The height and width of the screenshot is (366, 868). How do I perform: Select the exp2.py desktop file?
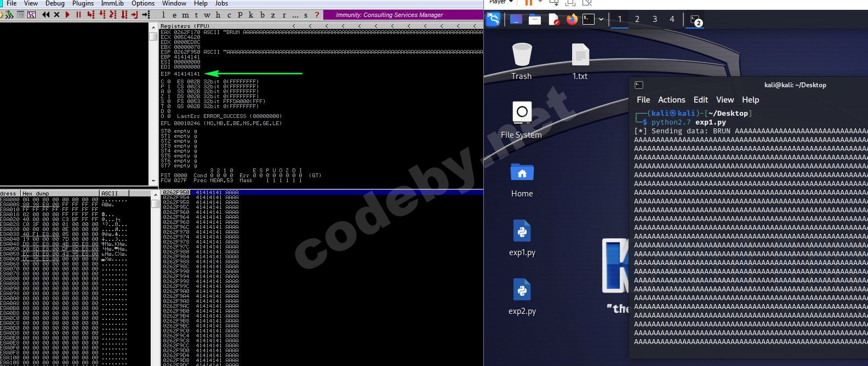522,296
